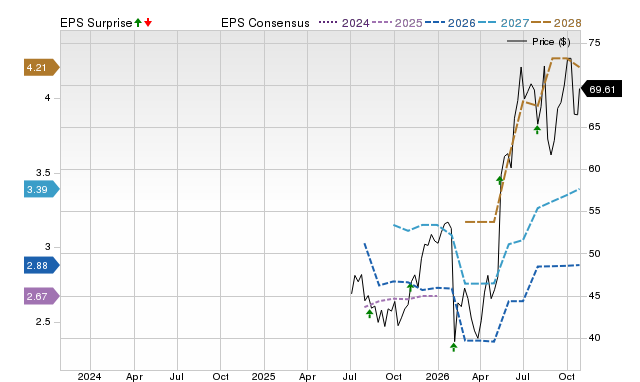Click the Oct label just before 2025
The height and width of the screenshot is (382, 640).
(220, 377)
